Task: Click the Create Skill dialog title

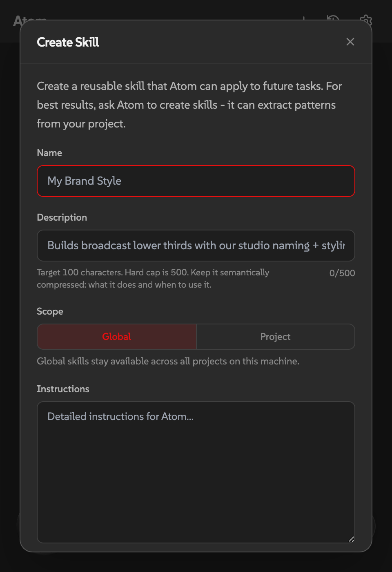Action: pos(68,42)
